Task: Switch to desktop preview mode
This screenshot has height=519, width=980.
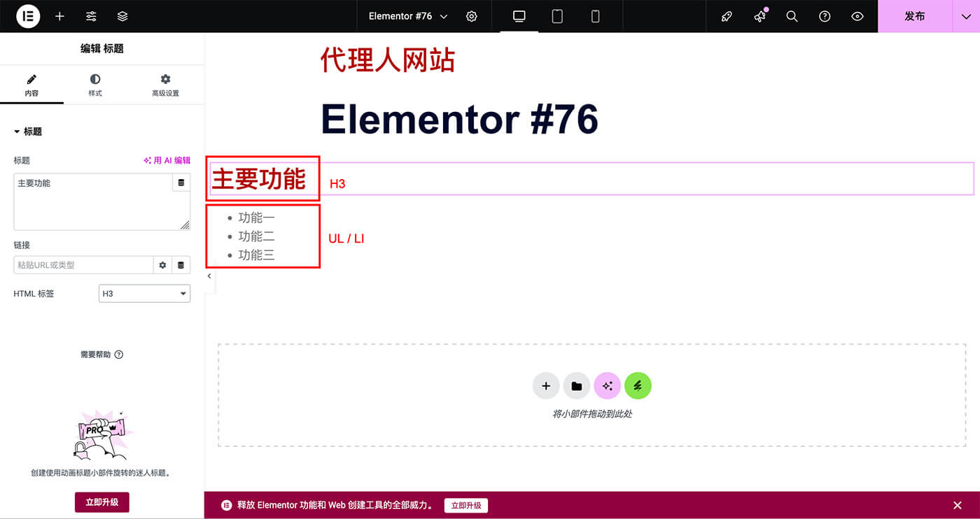Action: [519, 16]
